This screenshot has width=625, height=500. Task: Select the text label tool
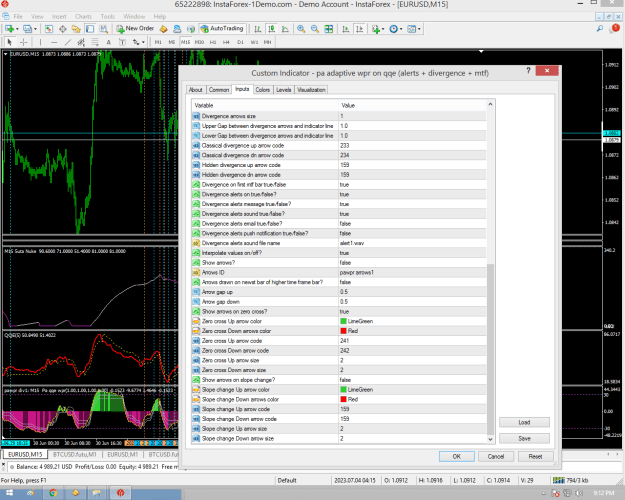pyautogui.click(x=122, y=42)
